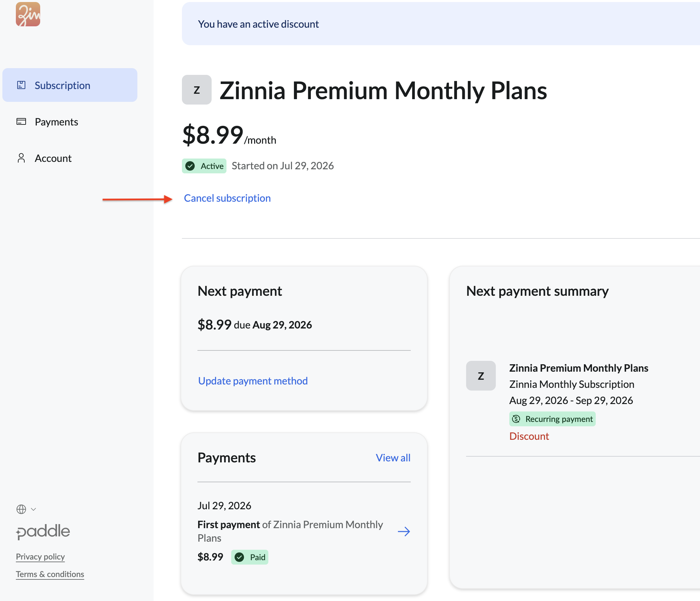The height and width of the screenshot is (601, 700).
Task: Open the first payment details arrow
Action: coord(404,532)
